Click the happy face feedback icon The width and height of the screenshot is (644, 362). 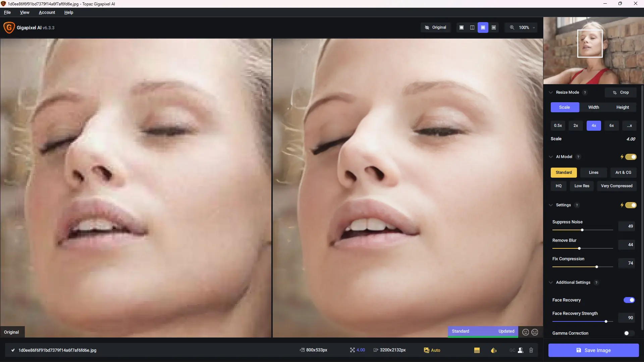526,332
